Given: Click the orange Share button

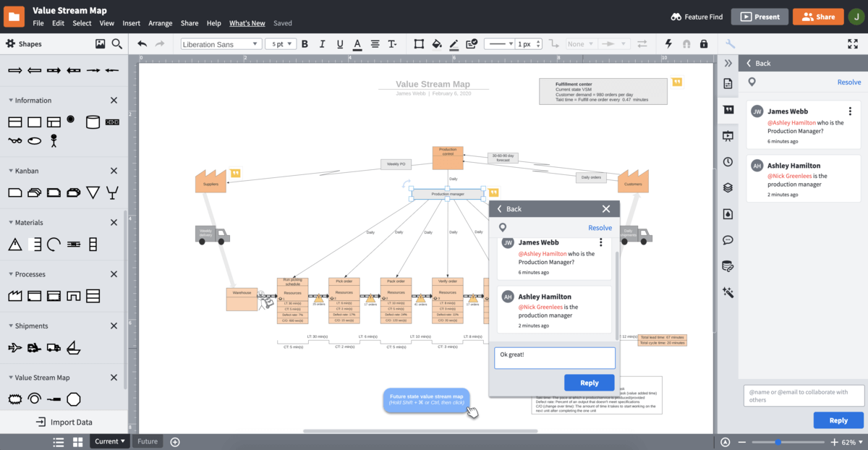Looking at the screenshot, I should pos(818,17).
